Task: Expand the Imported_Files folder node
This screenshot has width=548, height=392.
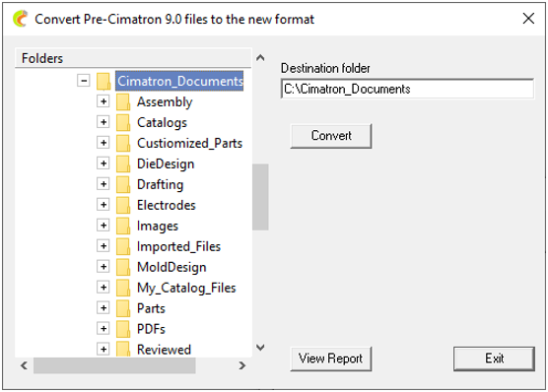Action: click(x=103, y=246)
